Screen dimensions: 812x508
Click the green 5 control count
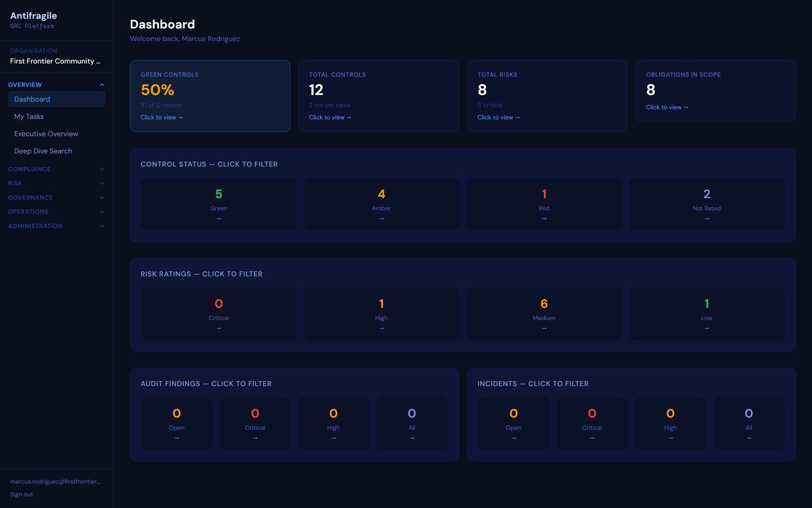[219, 194]
